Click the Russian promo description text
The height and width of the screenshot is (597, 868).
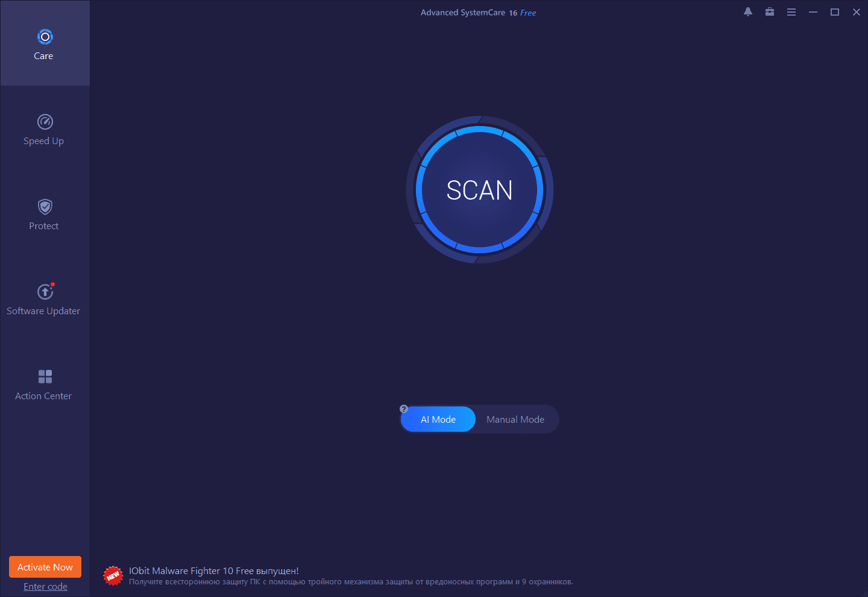click(x=351, y=582)
